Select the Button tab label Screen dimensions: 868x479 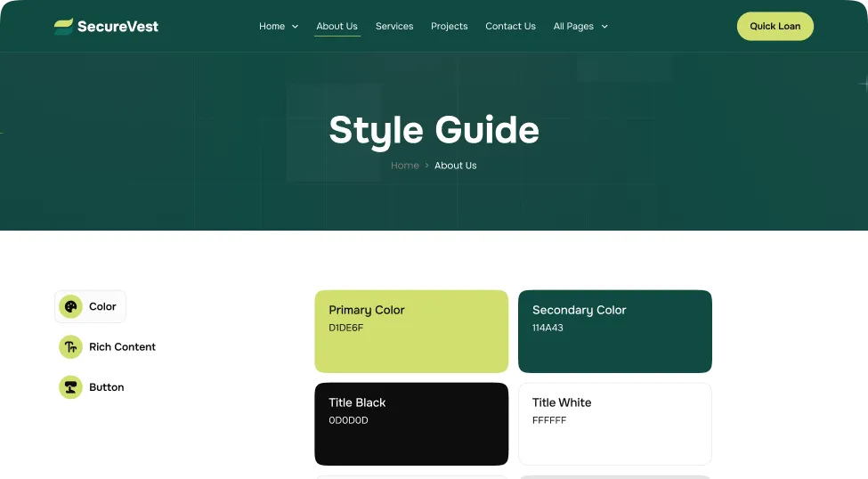click(106, 387)
